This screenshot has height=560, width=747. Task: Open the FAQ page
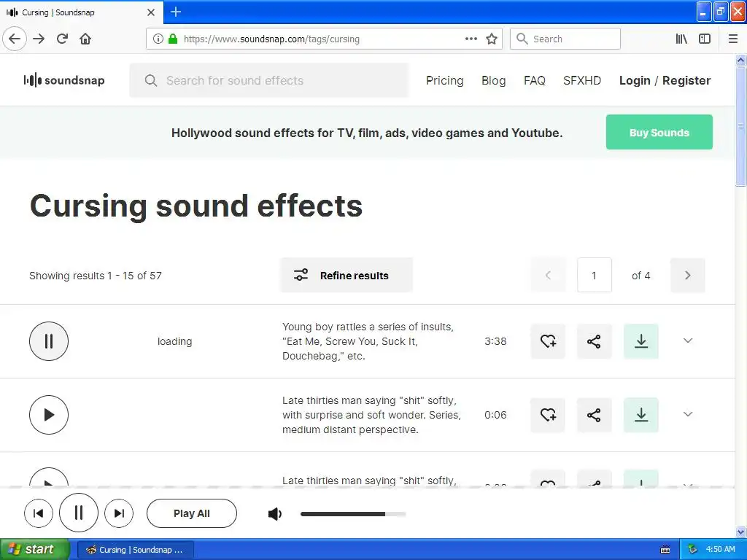(535, 80)
